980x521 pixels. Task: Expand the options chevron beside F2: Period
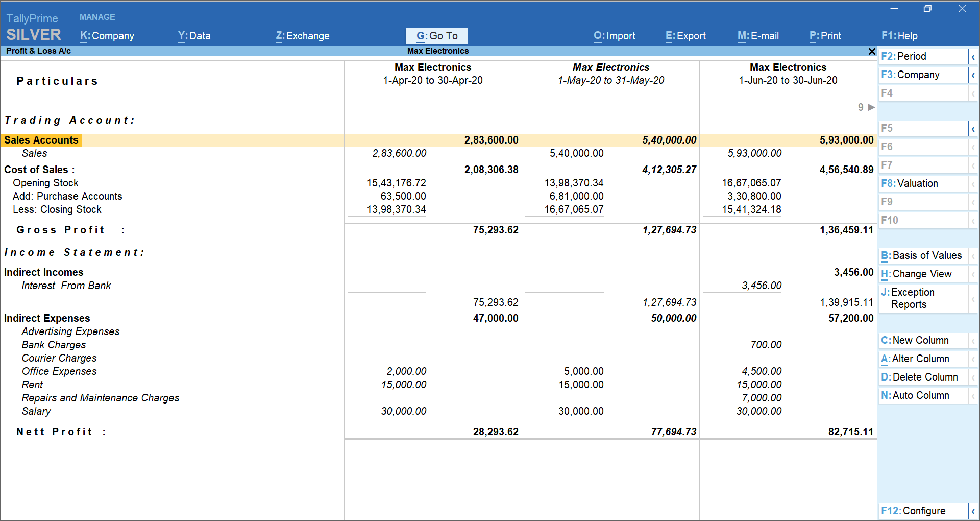click(974, 56)
